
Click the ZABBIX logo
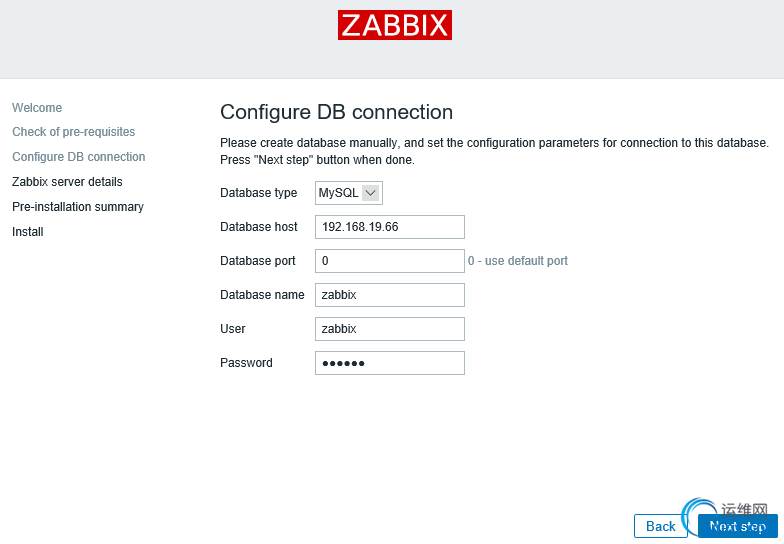pyautogui.click(x=394, y=25)
